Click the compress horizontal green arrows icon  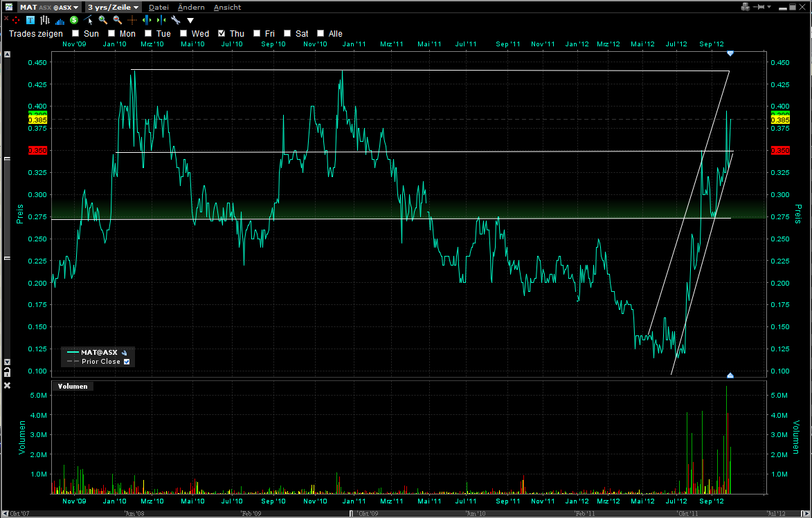[161, 20]
